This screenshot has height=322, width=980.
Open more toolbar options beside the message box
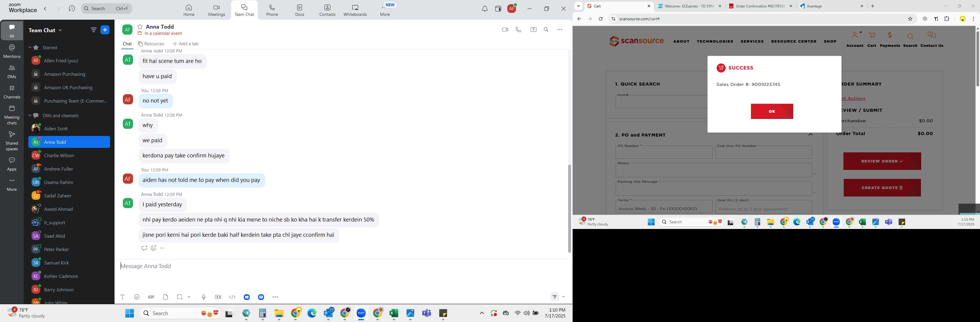pyautogui.click(x=276, y=297)
